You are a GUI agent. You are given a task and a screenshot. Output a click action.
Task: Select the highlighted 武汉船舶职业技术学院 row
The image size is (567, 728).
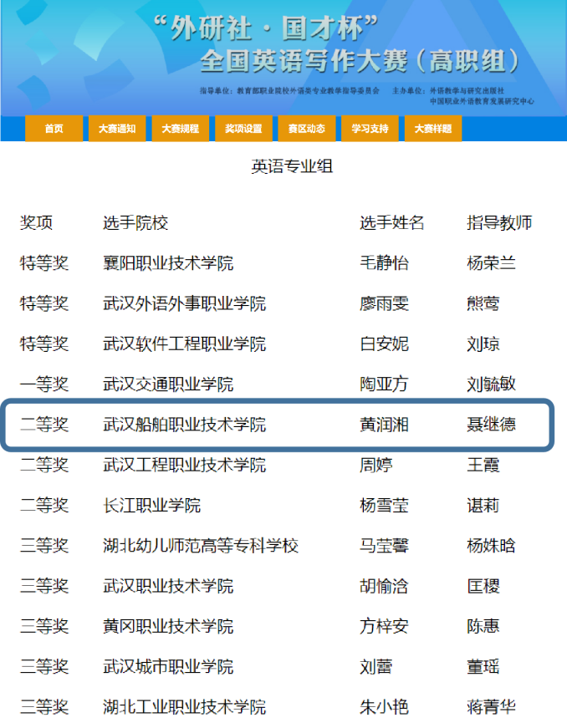pos(278,425)
